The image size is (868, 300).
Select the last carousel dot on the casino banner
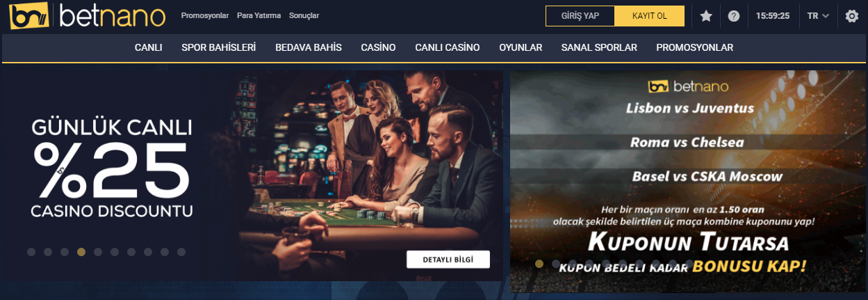(181, 252)
